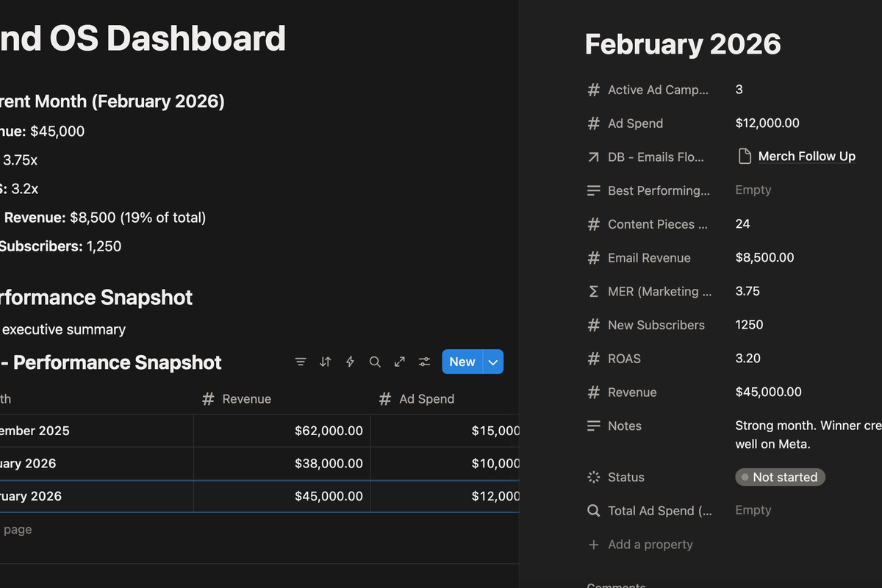This screenshot has height=588, width=882.
Task: Click the status spinner icon beside Status property
Action: click(x=594, y=477)
